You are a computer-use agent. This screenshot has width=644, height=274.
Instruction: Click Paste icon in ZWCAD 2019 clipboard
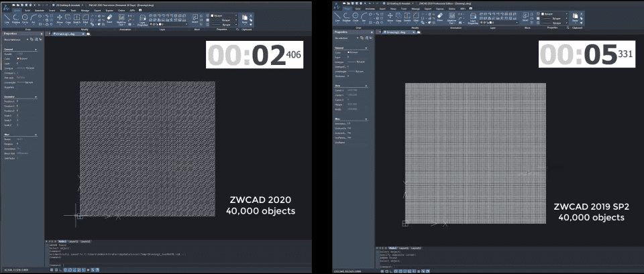(575, 17)
